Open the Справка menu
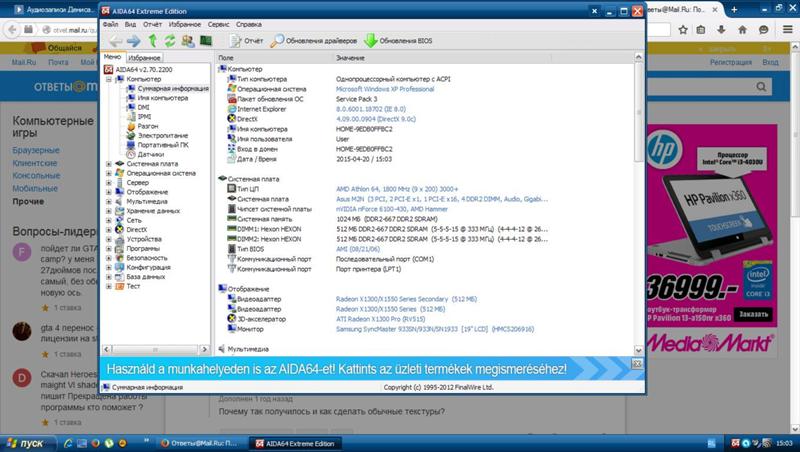 click(x=249, y=24)
